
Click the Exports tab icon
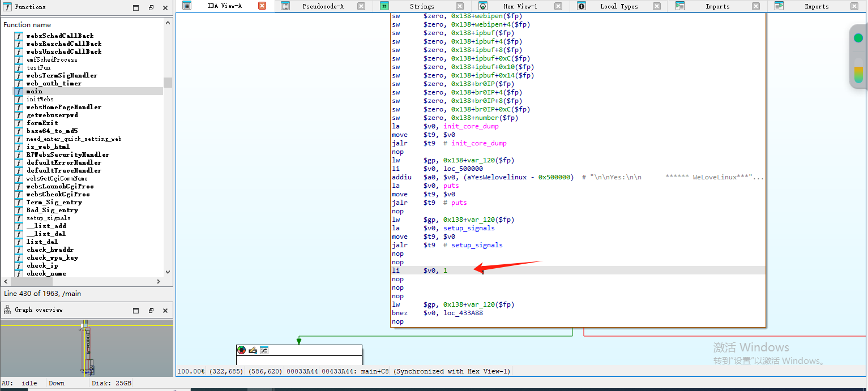click(779, 6)
